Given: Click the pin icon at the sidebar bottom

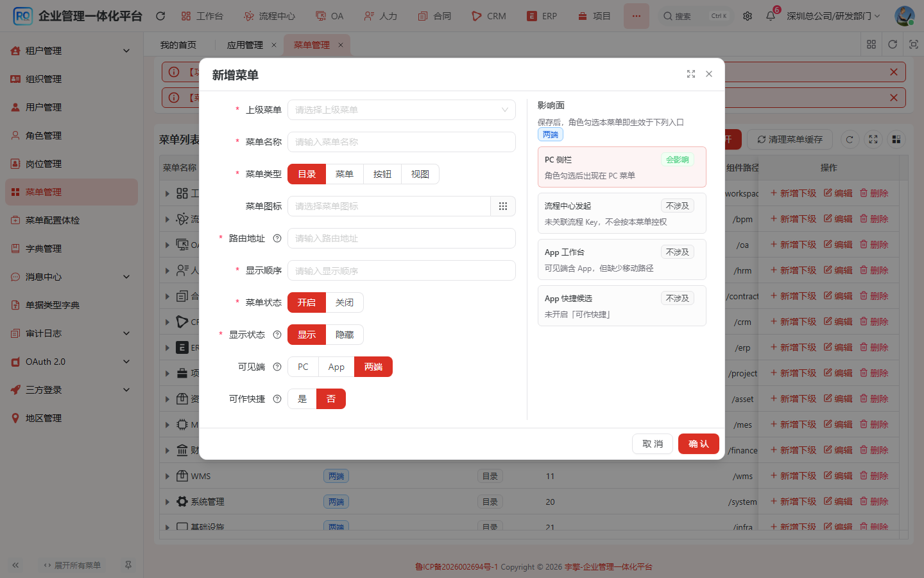Looking at the screenshot, I should (128, 565).
